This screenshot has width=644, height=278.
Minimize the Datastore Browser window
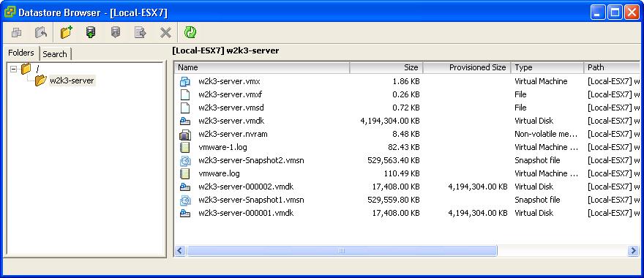click(598, 12)
